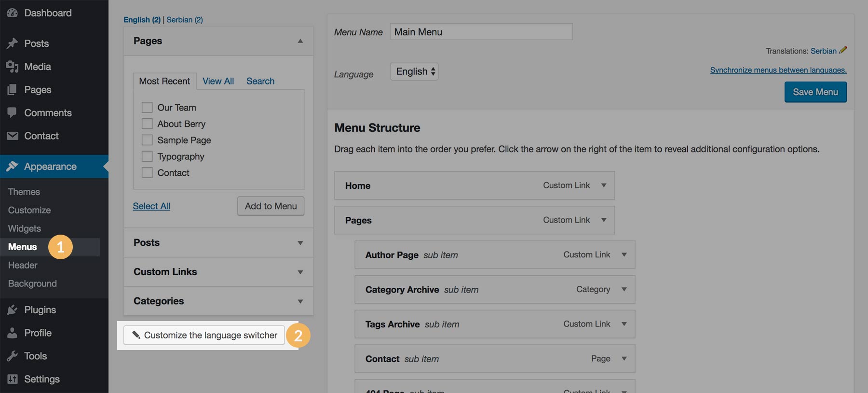Image resolution: width=868 pixels, height=393 pixels.
Task: Expand Category Archive sub item options
Action: [x=624, y=289]
